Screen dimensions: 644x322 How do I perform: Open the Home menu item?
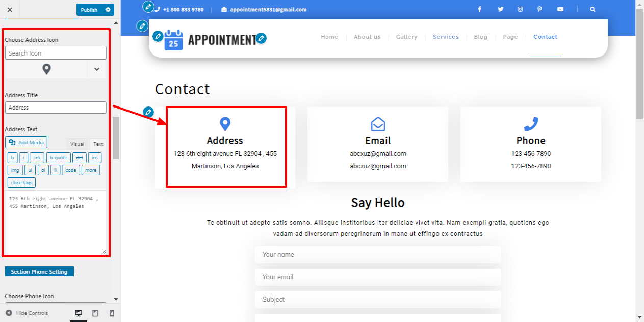329,37
